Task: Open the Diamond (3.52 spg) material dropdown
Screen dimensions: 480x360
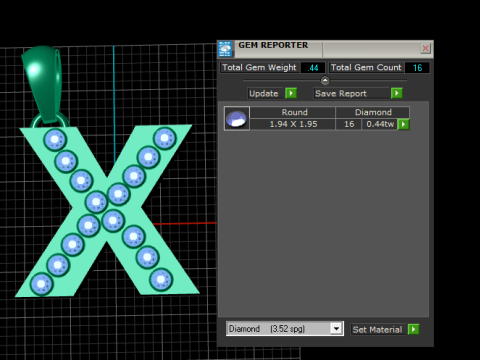Action: click(x=337, y=329)
